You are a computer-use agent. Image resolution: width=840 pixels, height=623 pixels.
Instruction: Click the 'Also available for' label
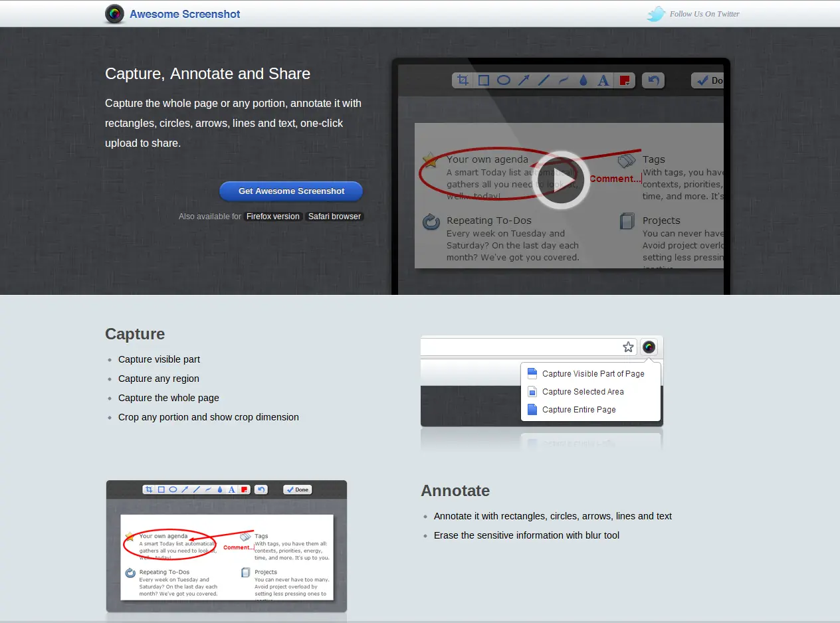pyautogui.click(x=210, y=217)
